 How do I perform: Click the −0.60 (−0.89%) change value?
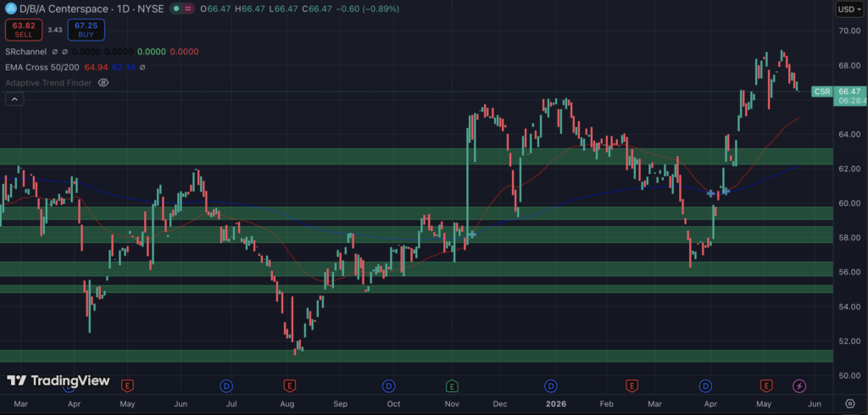pyautogui.click(x=366, y=9)
